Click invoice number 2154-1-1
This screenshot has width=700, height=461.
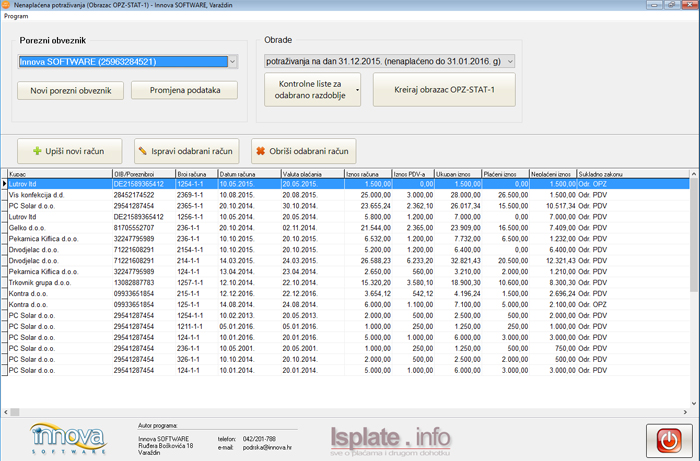coord(190,250)
